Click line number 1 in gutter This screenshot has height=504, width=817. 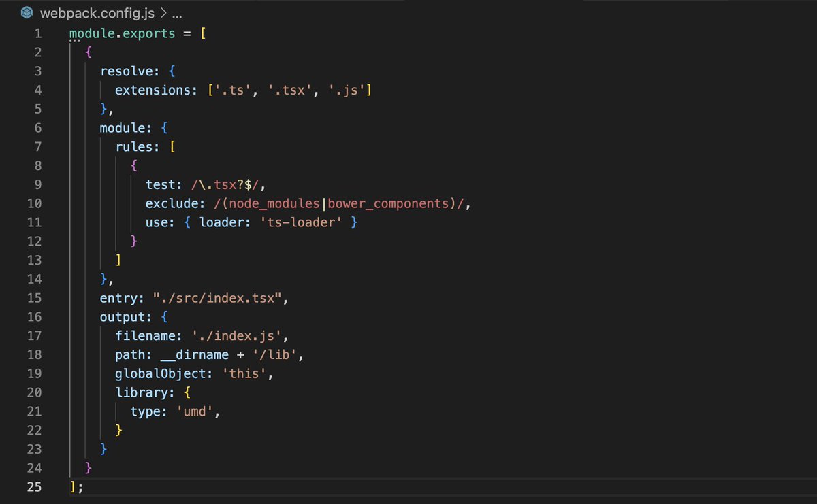pos(38,33)
